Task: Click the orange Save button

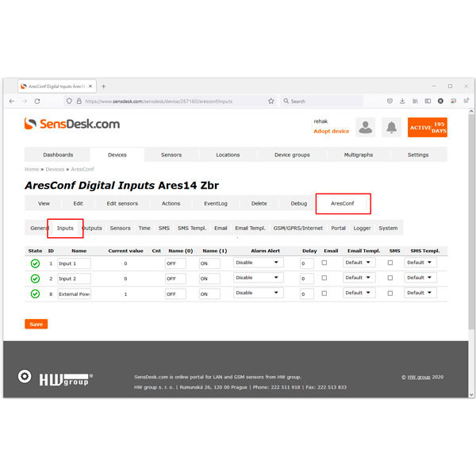Action: pyautogui.click(x=36, y=324)
